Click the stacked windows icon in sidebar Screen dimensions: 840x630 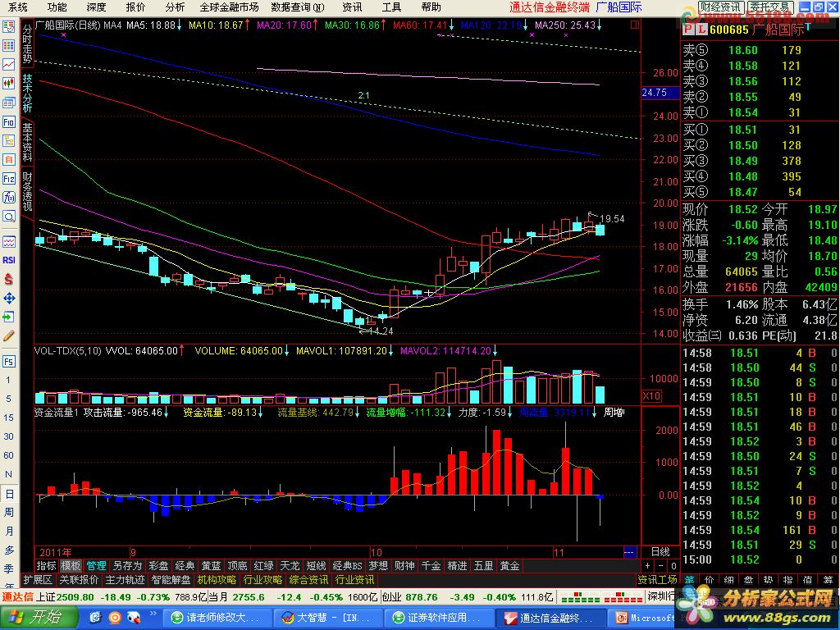click(8, 103)
